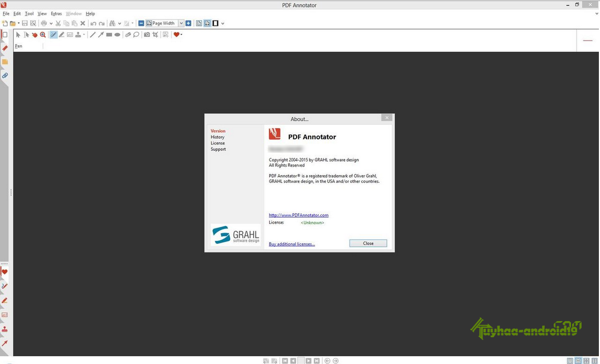
Task: Click the Zoom in plus button
Action: pos(188,23)
